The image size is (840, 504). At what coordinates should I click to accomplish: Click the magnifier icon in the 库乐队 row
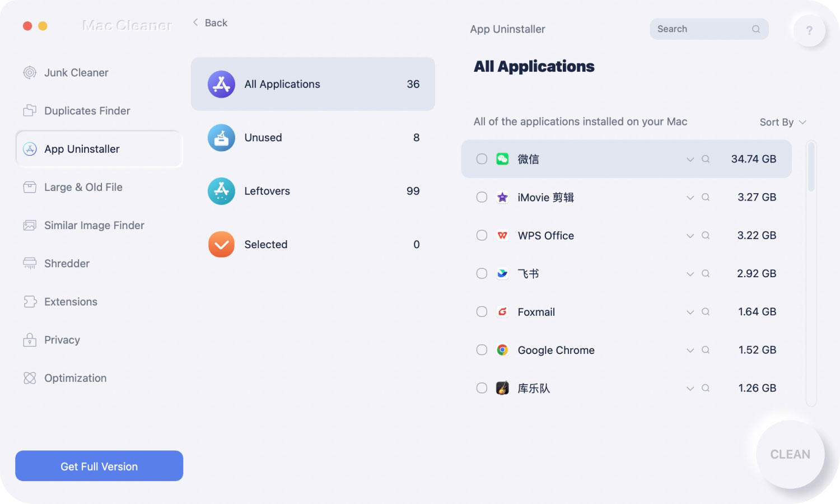pos(706,388)
